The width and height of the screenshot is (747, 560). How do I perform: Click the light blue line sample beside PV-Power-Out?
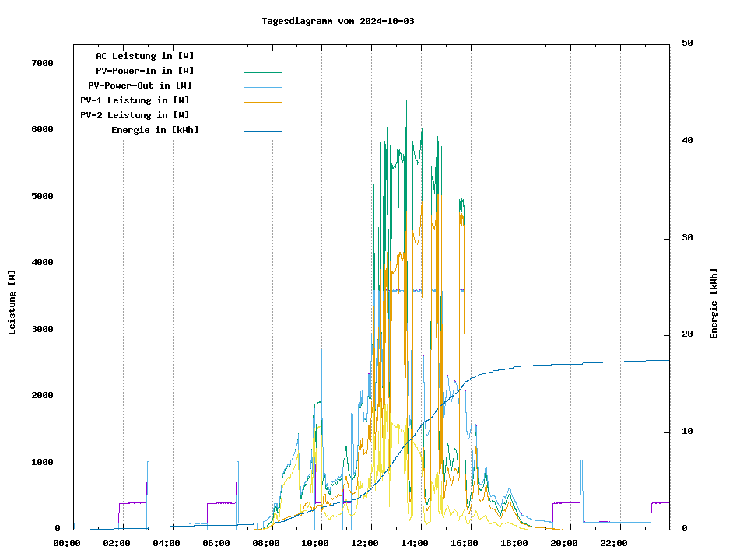point(262,87)
